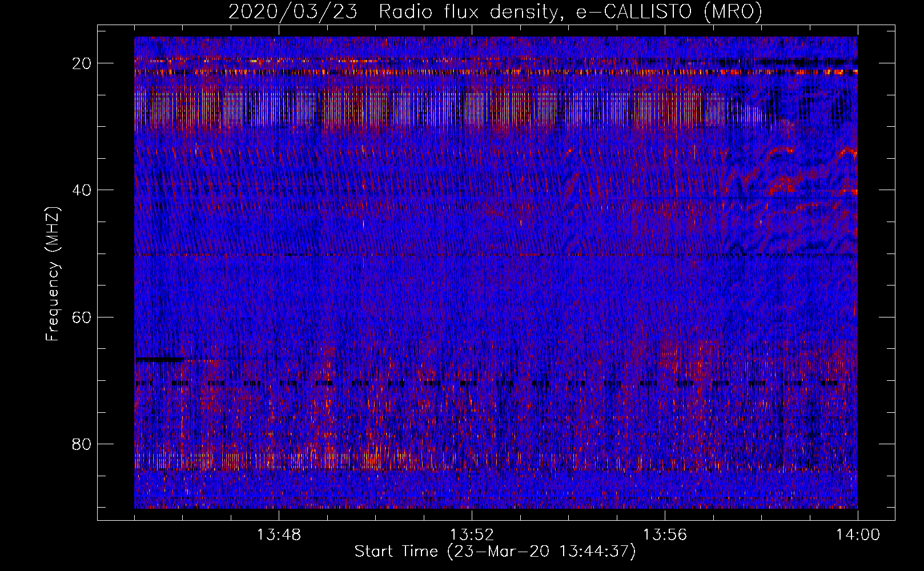924x571 pixels.
Task: Click the 14:00 time tick label
Action: (x=858, y=535)
